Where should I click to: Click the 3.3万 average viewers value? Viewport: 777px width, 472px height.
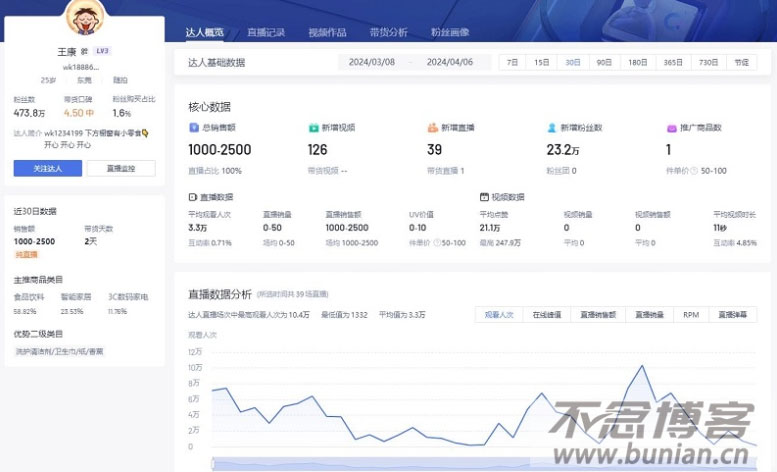point(198,228)
